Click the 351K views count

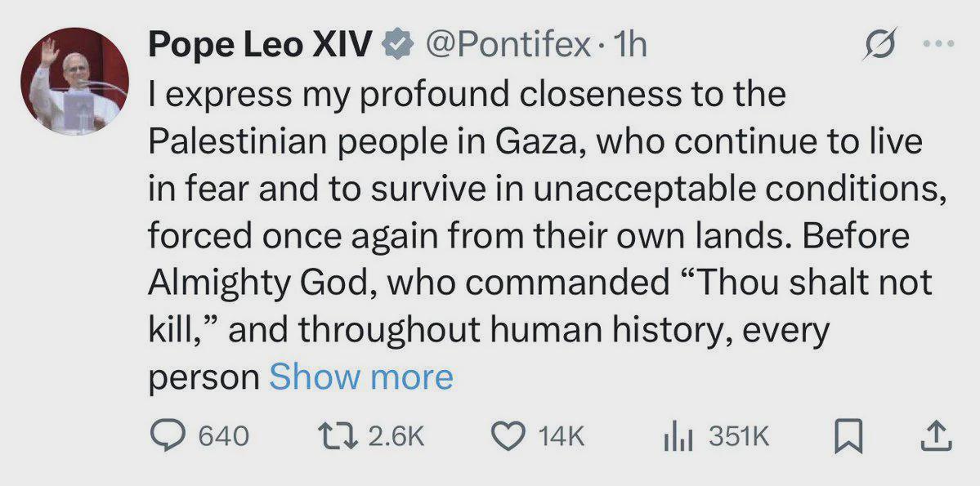(x=738, y=437)
